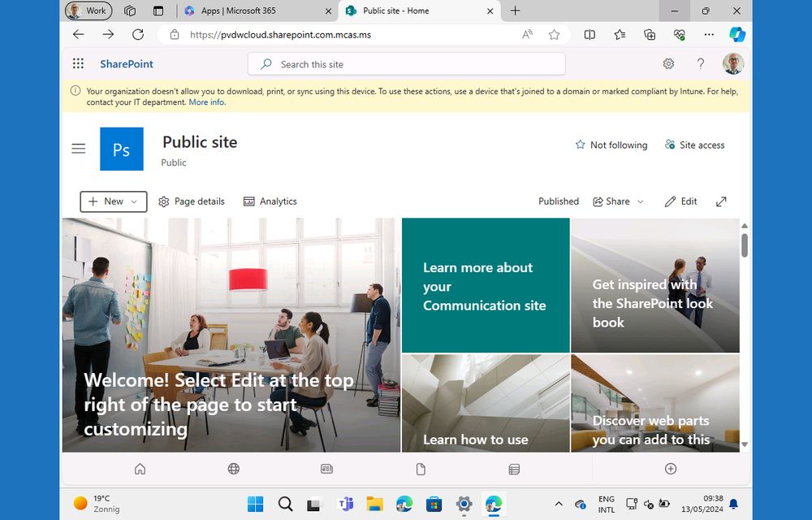Expand page to full screen
Viewport: 812px width, 520px height.
coord(721,201)
